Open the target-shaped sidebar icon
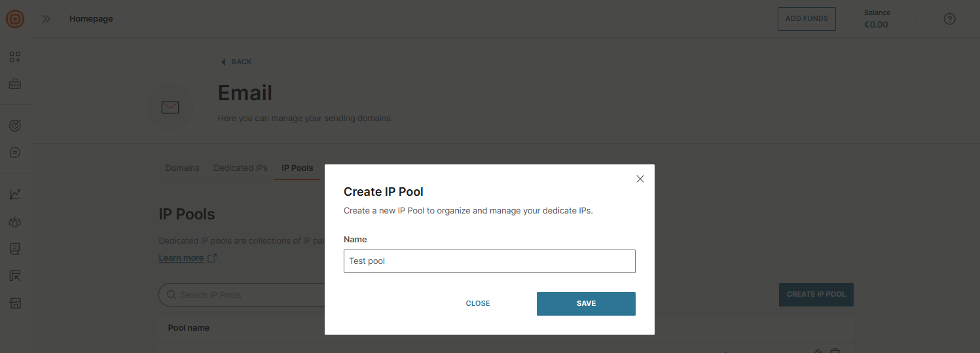 [15, 125]
